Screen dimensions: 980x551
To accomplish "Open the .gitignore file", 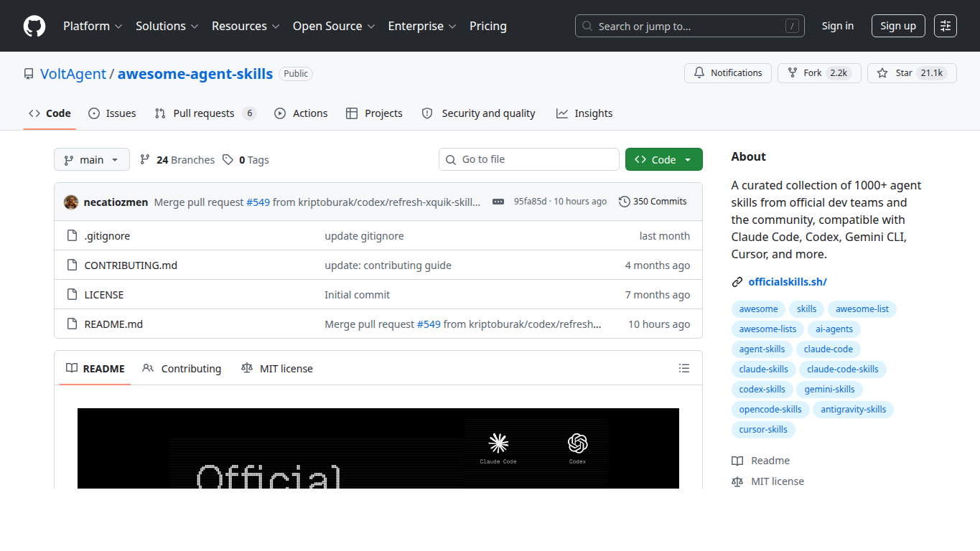I will 107,236.
